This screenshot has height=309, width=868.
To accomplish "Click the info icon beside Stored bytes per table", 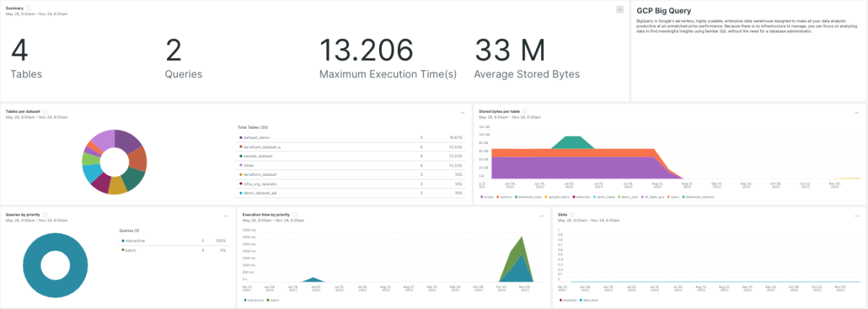I will tap(525, 111).
